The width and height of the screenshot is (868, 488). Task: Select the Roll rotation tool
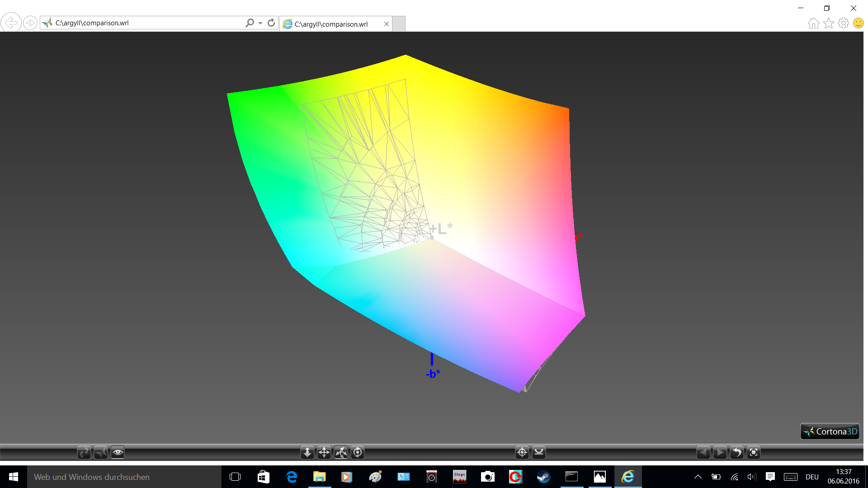click(358, 452)
